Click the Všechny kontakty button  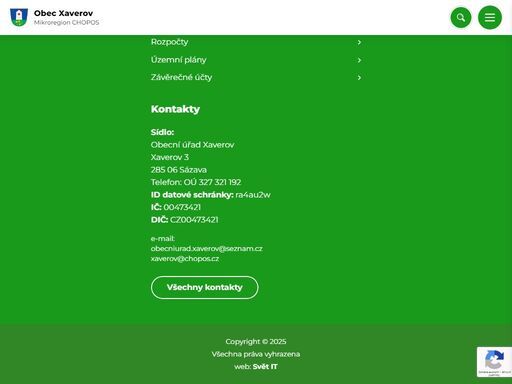tap(205, 287)
